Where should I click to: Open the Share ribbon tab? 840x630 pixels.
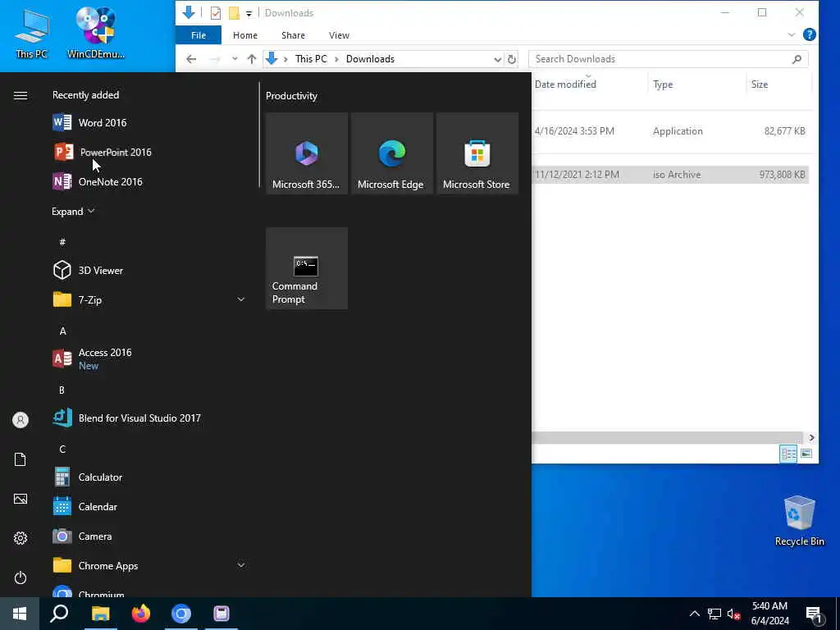tap(293, 34)
